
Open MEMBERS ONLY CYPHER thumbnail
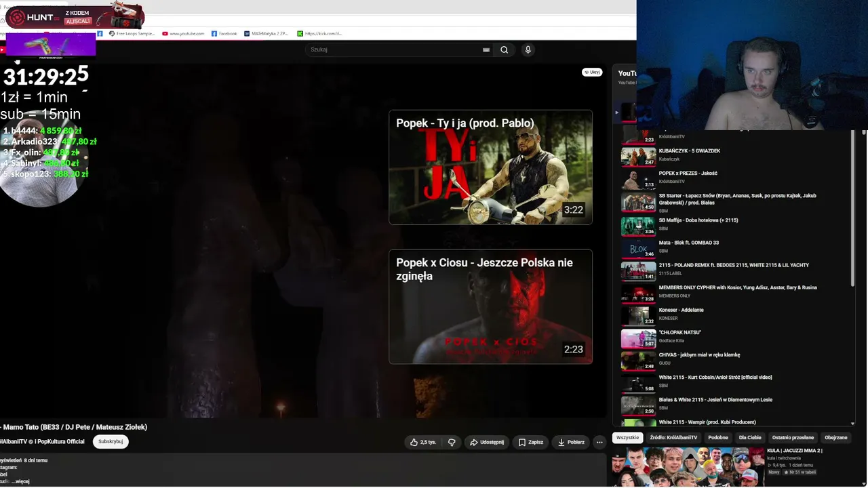(638, 293)
